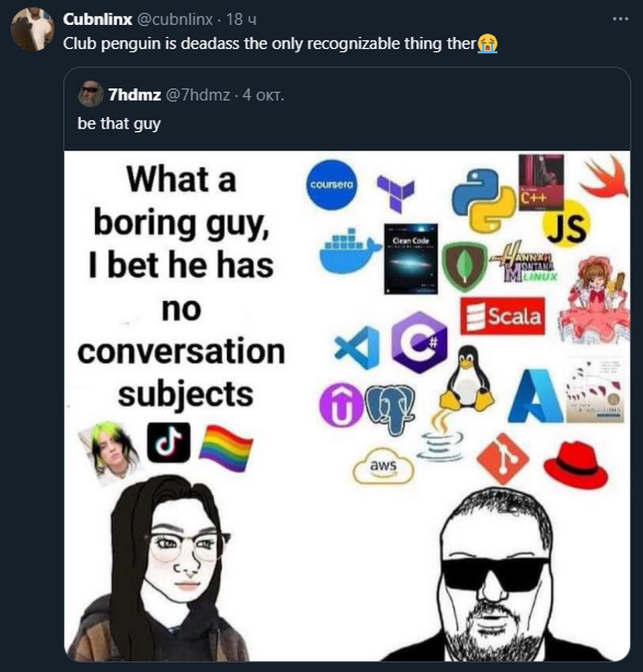The height and width of the screenshot is (672, 643).
Task: Open the Cubnlinx display name link
Action: pos(98,19)
